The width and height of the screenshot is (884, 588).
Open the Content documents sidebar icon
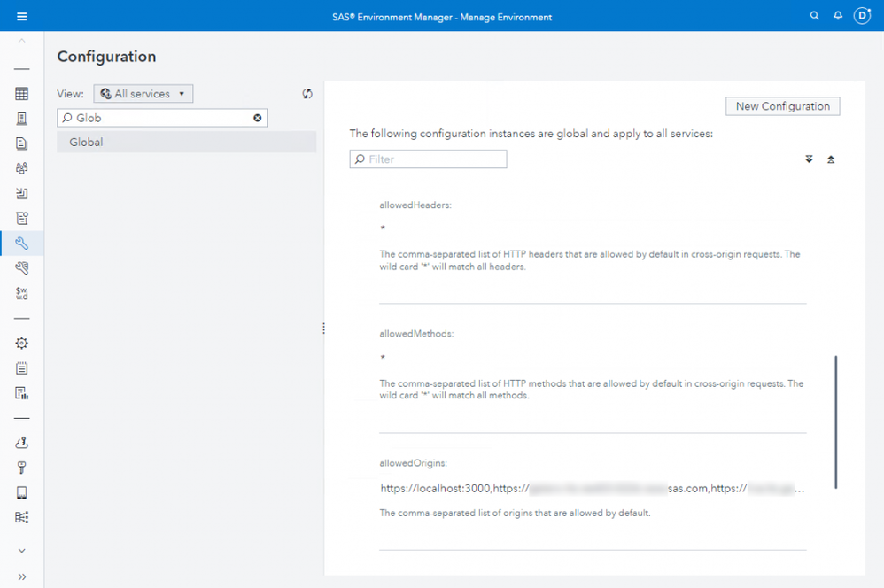coord(22,143)
